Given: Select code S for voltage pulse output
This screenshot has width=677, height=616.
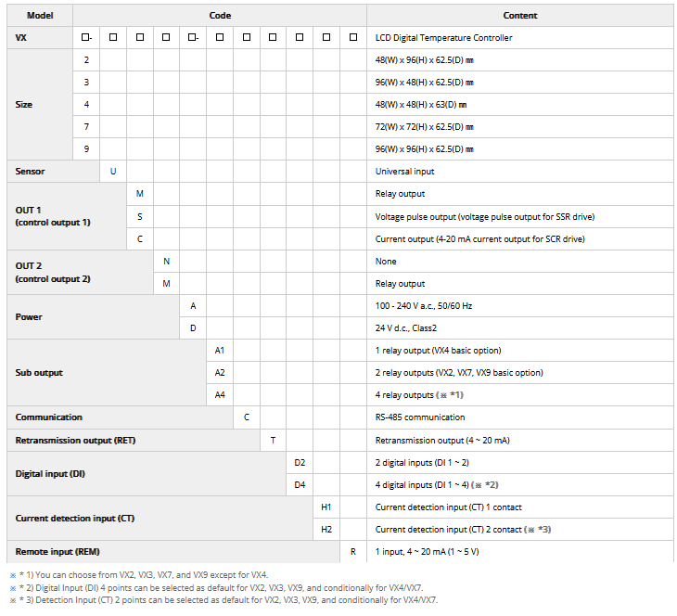Looking at the screenshot, I should [x=140, y=216].
